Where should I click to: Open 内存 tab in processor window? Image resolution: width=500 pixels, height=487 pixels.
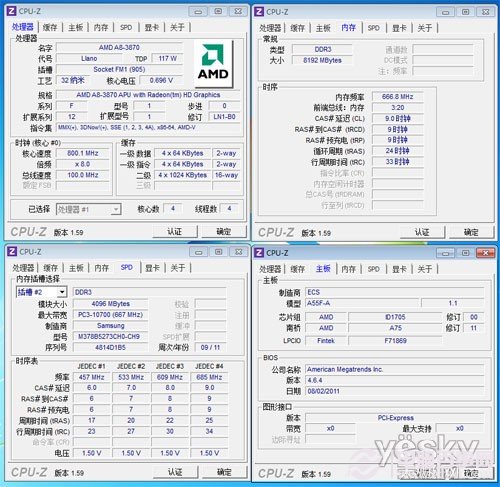pyautogui.click(x=101, y=27)
